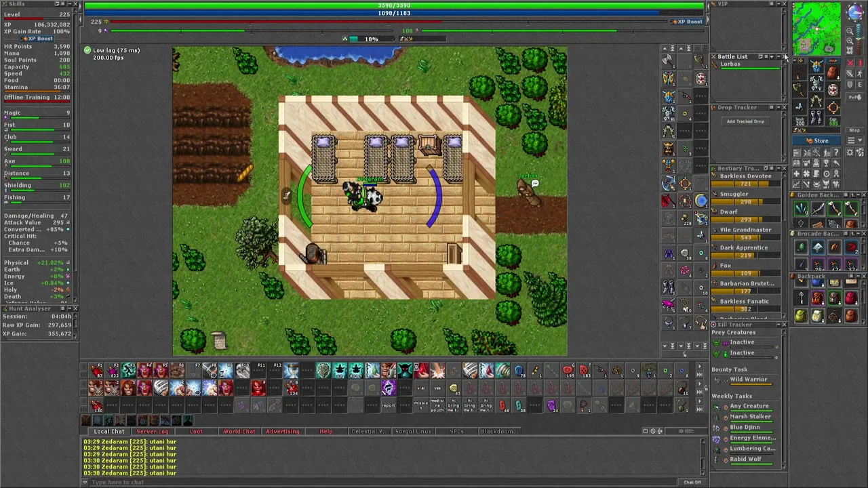Screen dimensions: 868x488
Task: Click the red X cancel icon in combat controls
Action: (850, 62)
